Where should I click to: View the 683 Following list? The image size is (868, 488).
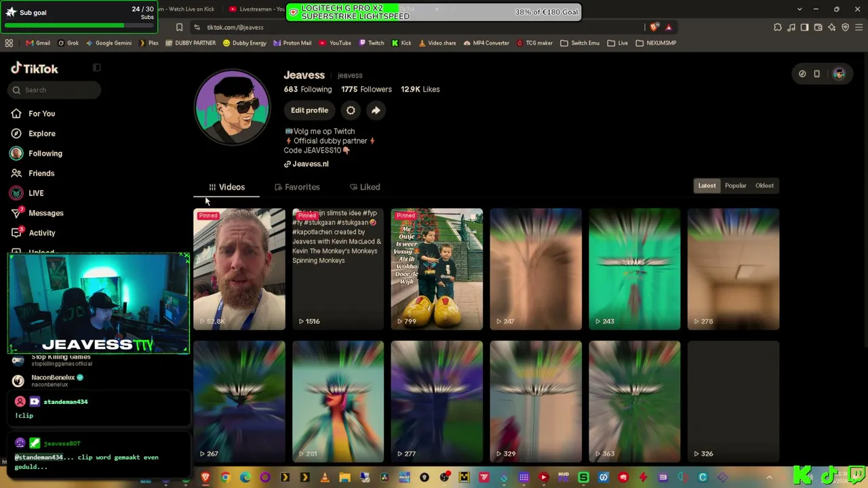(x=308, y=89)
